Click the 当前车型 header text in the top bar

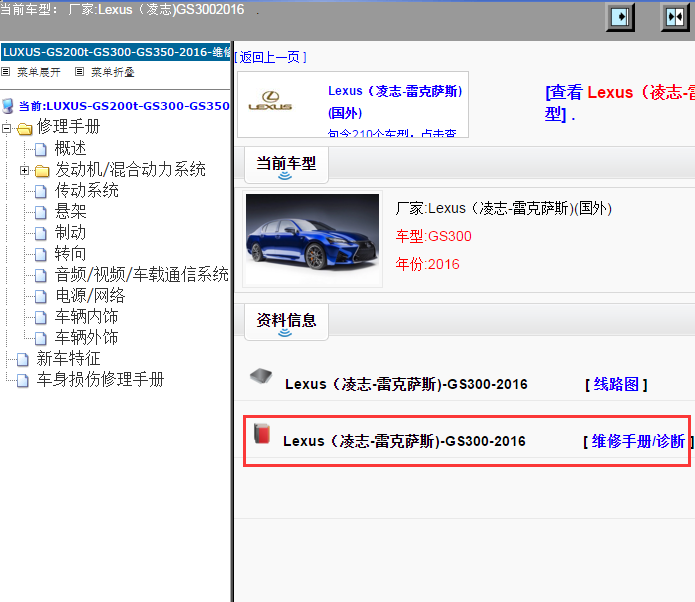[122, 9]
